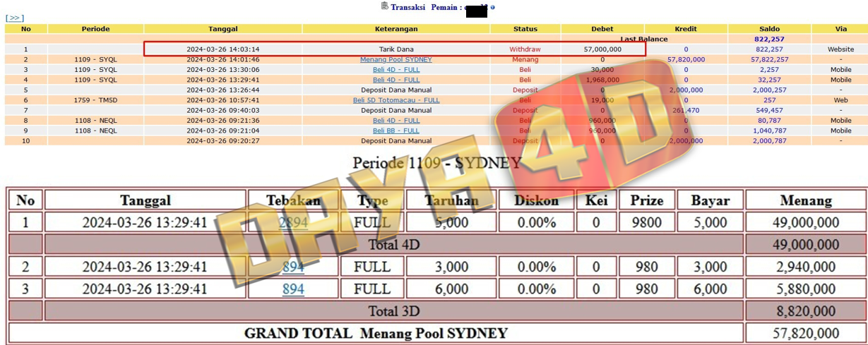Open Beli 4D - FULL link dated 09:21:36

pos(396,121)
